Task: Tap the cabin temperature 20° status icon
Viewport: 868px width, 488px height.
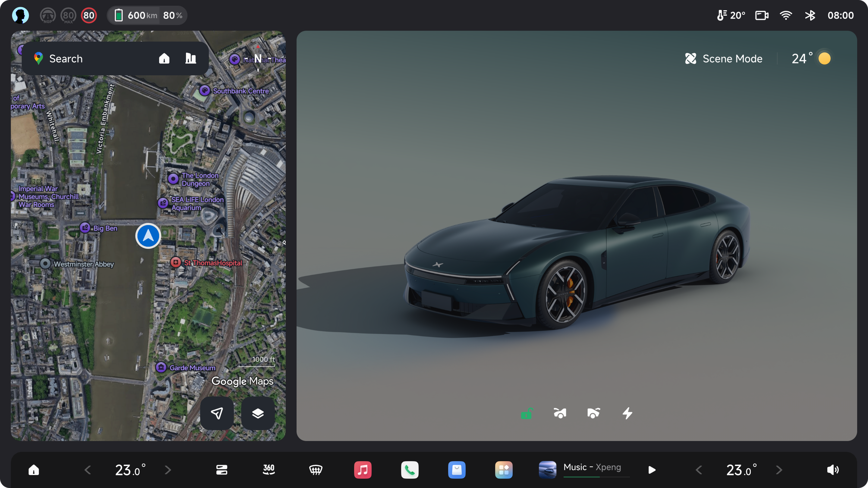Action: click(731, 16)
